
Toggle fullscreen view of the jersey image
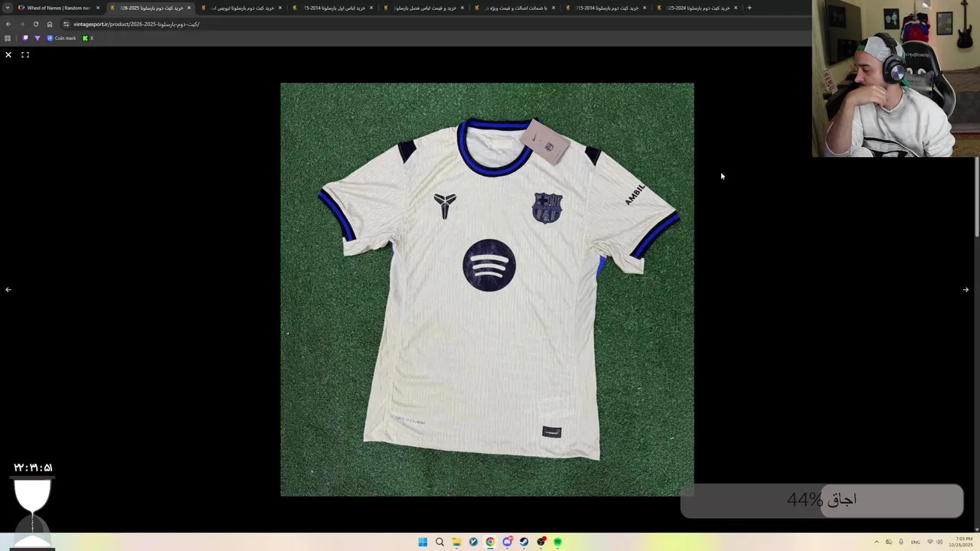click(x=25, y=55)
